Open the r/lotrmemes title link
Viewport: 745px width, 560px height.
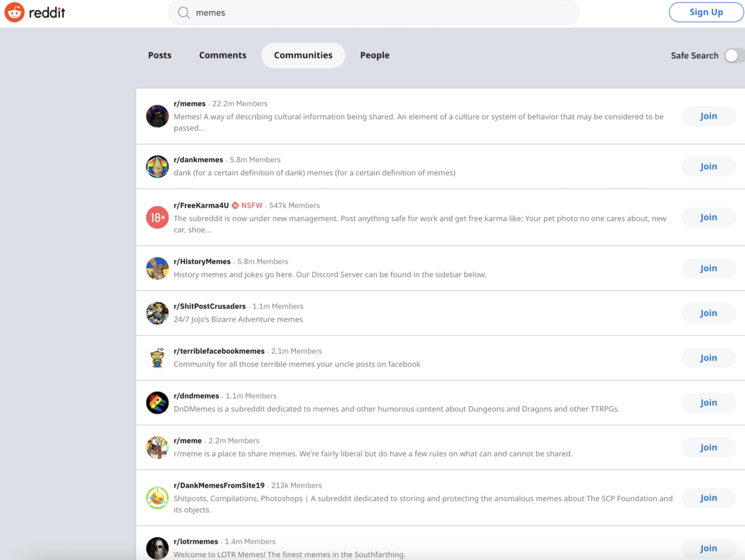(x=196, y=541)
